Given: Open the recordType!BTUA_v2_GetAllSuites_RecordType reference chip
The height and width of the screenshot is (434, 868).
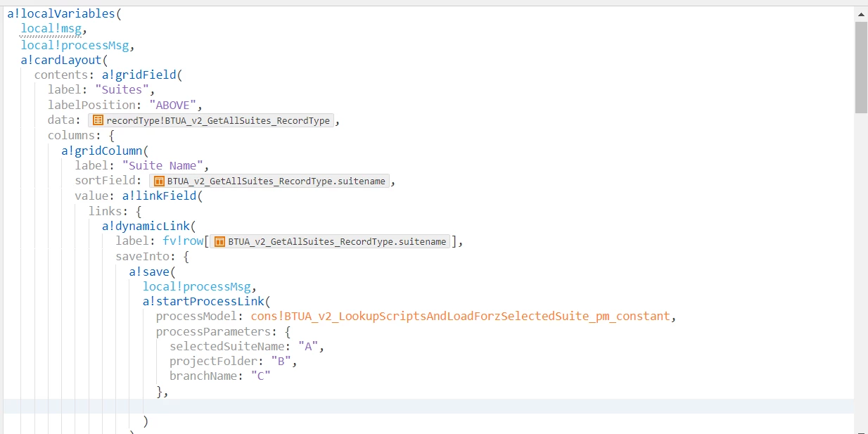Looking at the screenshot, I should [211, 121].
